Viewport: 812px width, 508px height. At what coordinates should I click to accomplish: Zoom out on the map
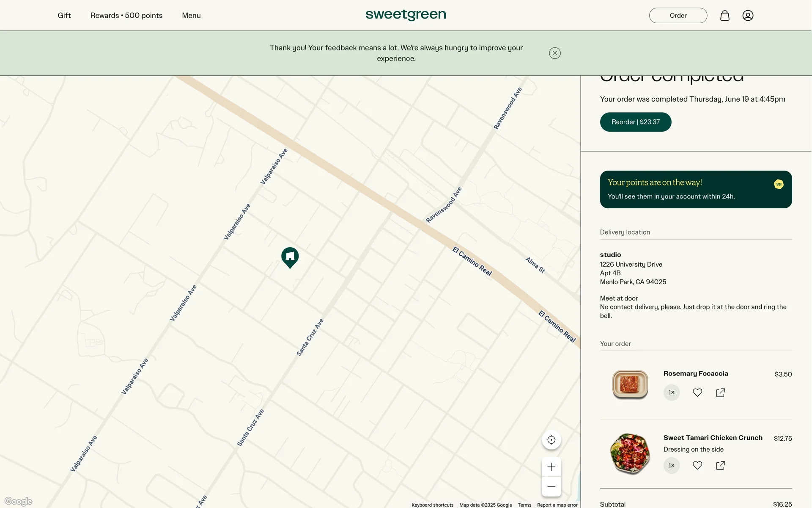551,486
